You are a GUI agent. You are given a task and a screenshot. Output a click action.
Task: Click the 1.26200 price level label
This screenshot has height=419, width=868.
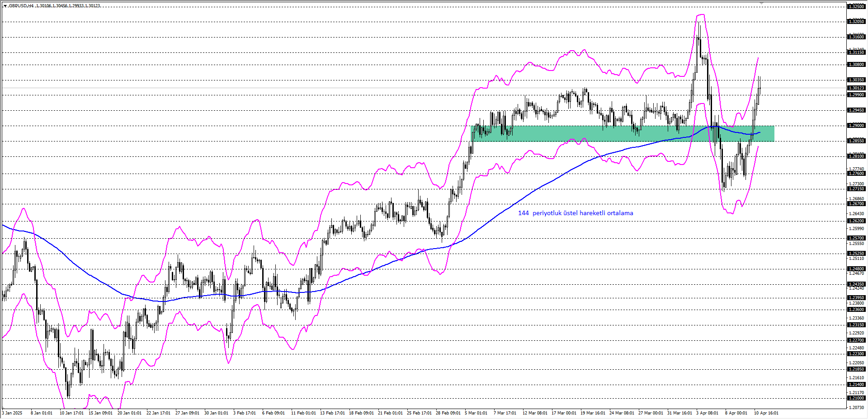(x=856, y=221)
